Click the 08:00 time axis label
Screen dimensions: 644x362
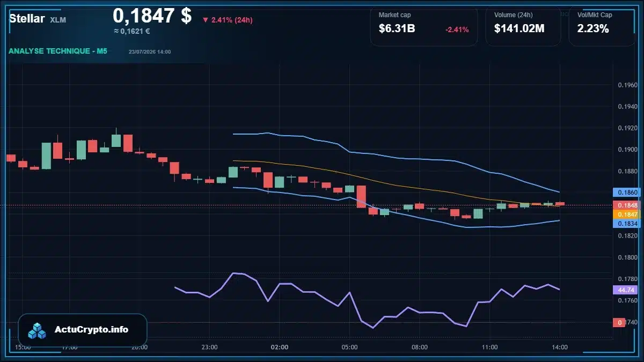pos(420,347)
